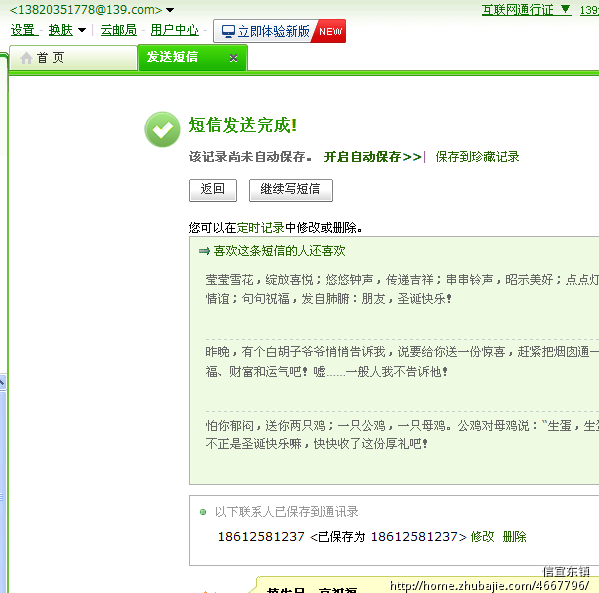Click the arrow icon before 喜欢这条短信的人还喜欢

pyautogui.click(x=204, y=251)
